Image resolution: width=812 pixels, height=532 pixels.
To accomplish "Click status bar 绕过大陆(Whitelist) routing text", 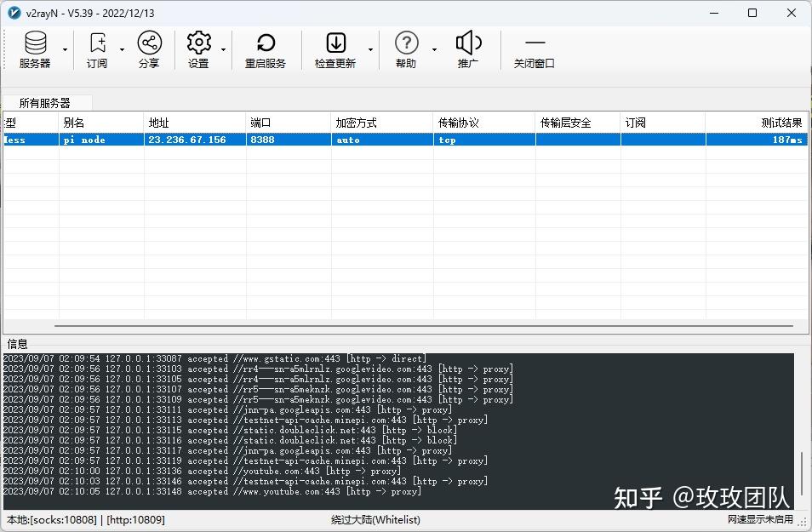I will coord(375,519).
